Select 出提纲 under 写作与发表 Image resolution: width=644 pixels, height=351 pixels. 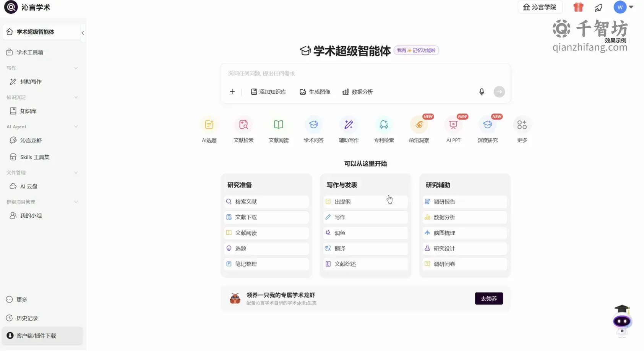point(365,202)
